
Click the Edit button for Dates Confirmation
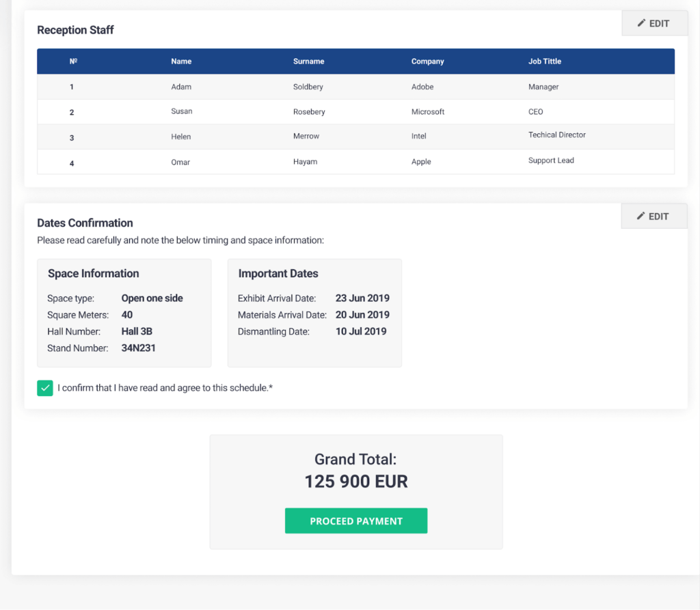tap(654, 217)
